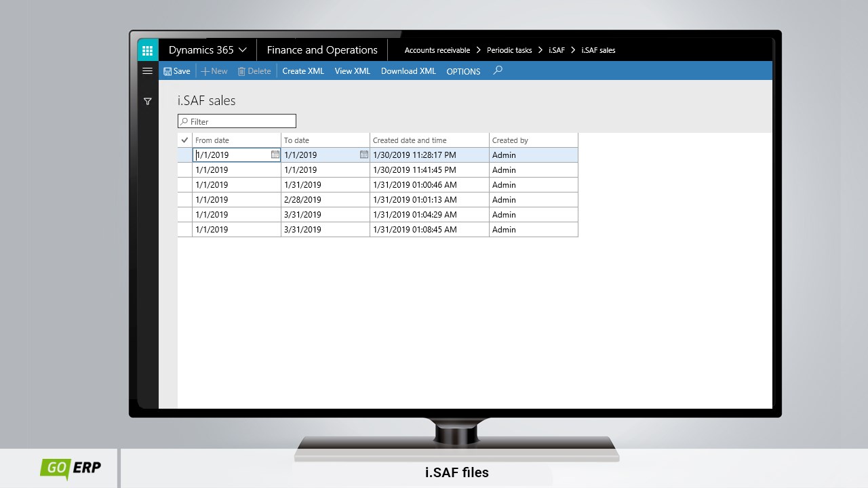Select row created 1/30/2019 11:41:45 PM
This screenshot has width=868, height=488.
coord(378,169)
